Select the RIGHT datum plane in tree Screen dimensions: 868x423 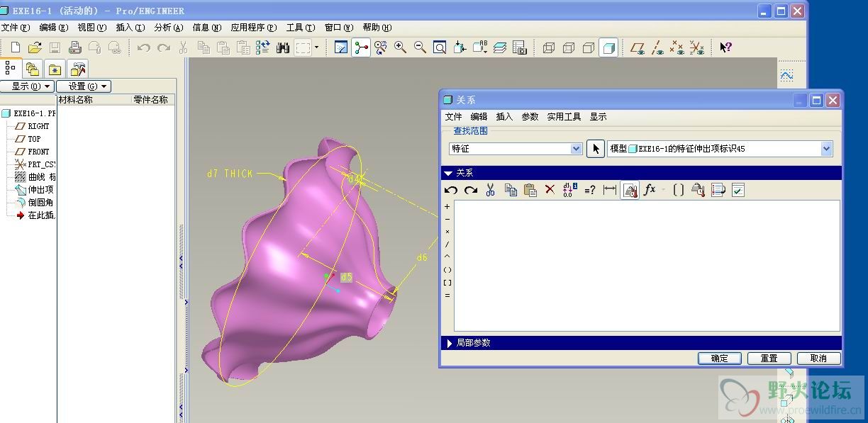(33, 126)
